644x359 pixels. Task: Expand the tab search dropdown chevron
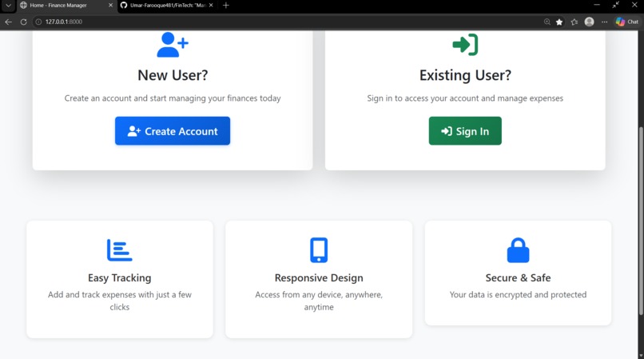coord(8,6)
